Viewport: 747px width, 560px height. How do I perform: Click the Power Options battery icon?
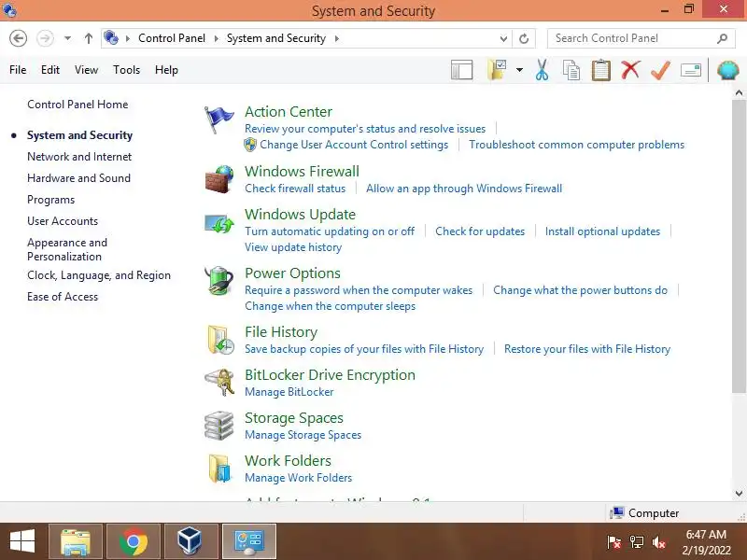click(x=219, y=281)
